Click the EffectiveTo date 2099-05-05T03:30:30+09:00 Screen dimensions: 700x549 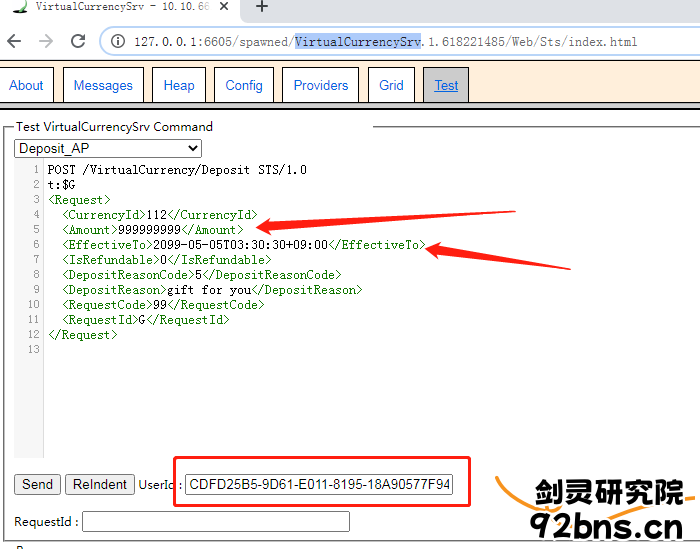(240, 245)
